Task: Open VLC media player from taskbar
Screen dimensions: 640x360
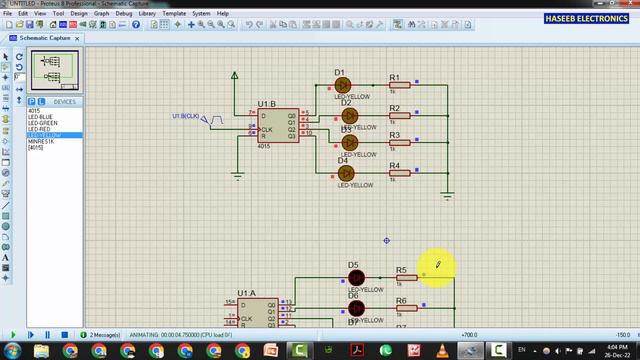Action: [442, 351]
